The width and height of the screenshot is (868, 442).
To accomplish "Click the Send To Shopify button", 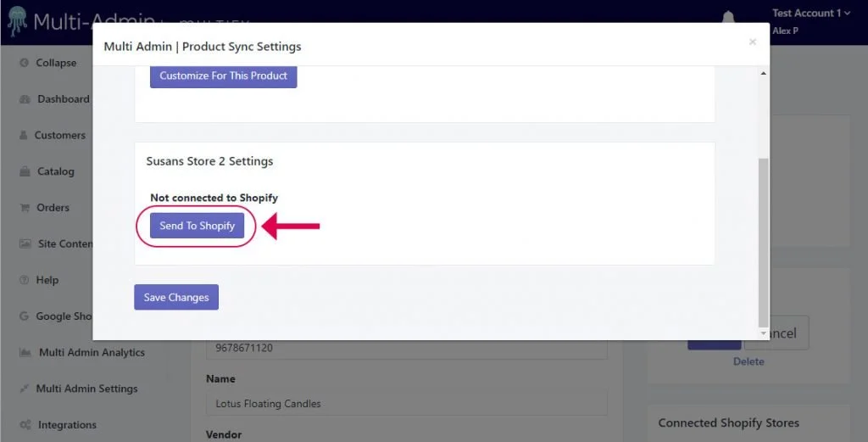I will [197, 226].
